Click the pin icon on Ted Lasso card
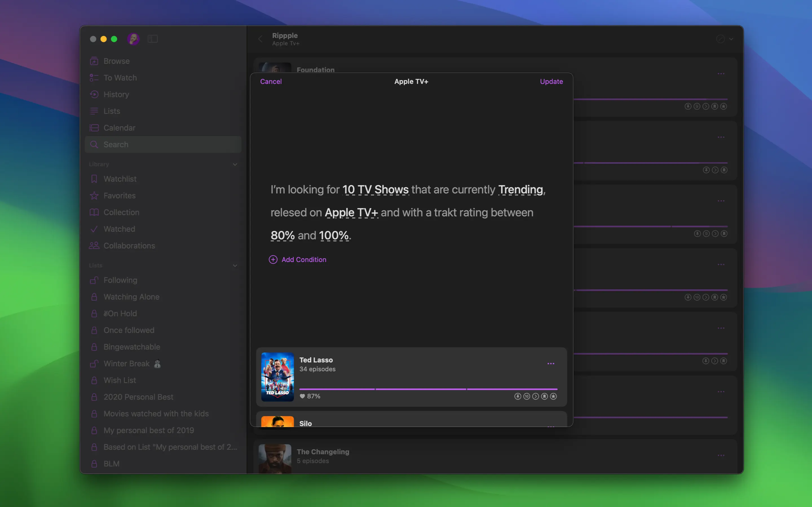The width and height of the screenshot is (812, 507). coord(518,396)
